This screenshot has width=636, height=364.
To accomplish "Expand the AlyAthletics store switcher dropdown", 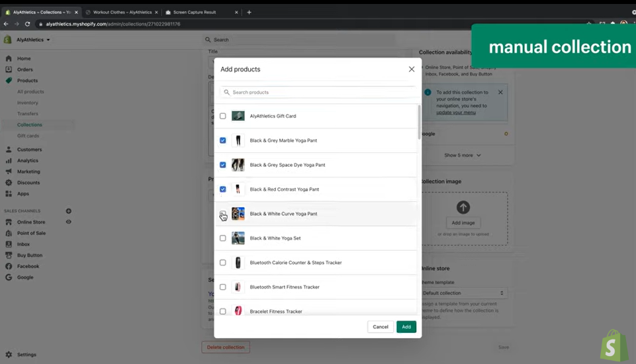I will tap(33, 40).
